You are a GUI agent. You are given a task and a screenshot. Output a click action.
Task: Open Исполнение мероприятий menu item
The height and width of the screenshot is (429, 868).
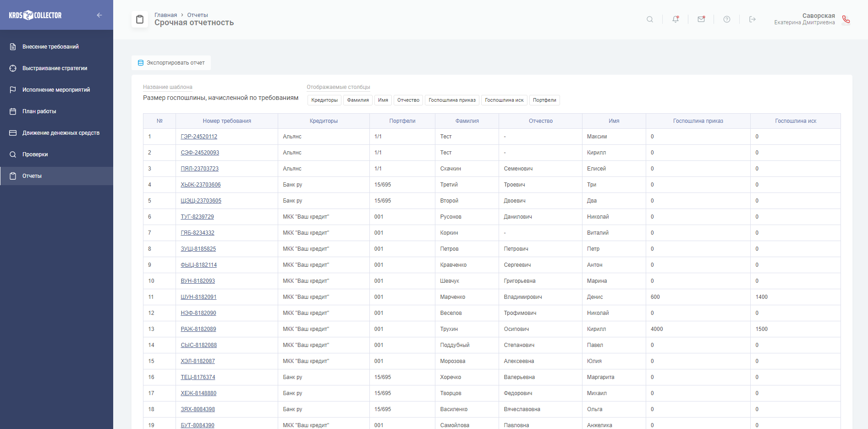[x=56, y=90]
